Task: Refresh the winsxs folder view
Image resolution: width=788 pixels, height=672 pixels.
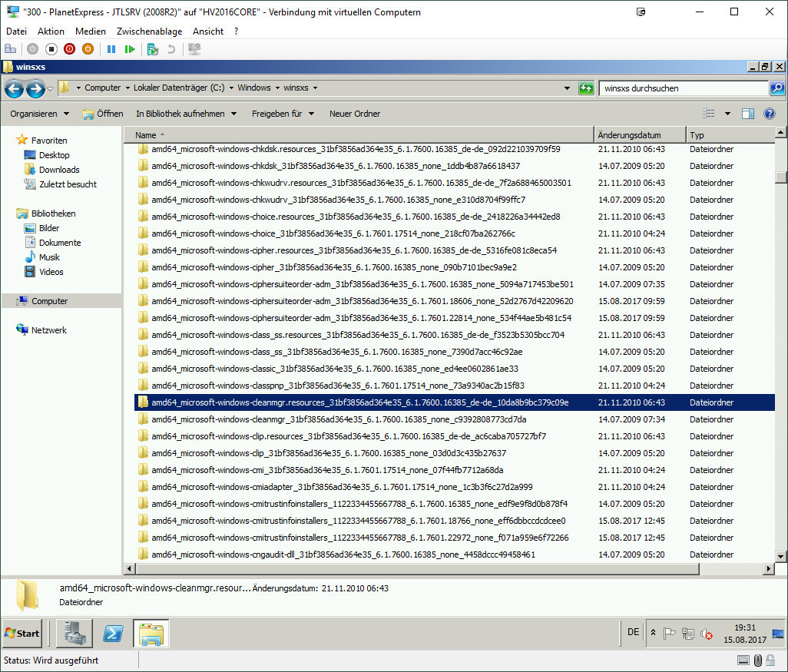Action: [586, 88]
